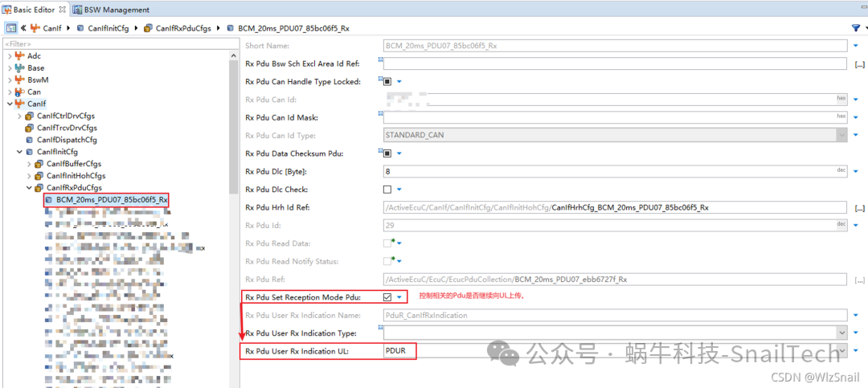
Task: Expand the Adc module node
Action: click(x=10, y=56)
